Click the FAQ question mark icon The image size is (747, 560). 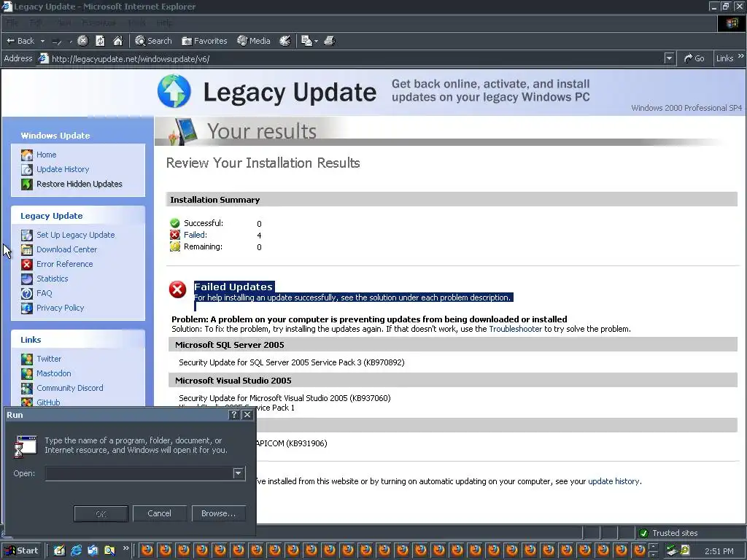(27, 293)
